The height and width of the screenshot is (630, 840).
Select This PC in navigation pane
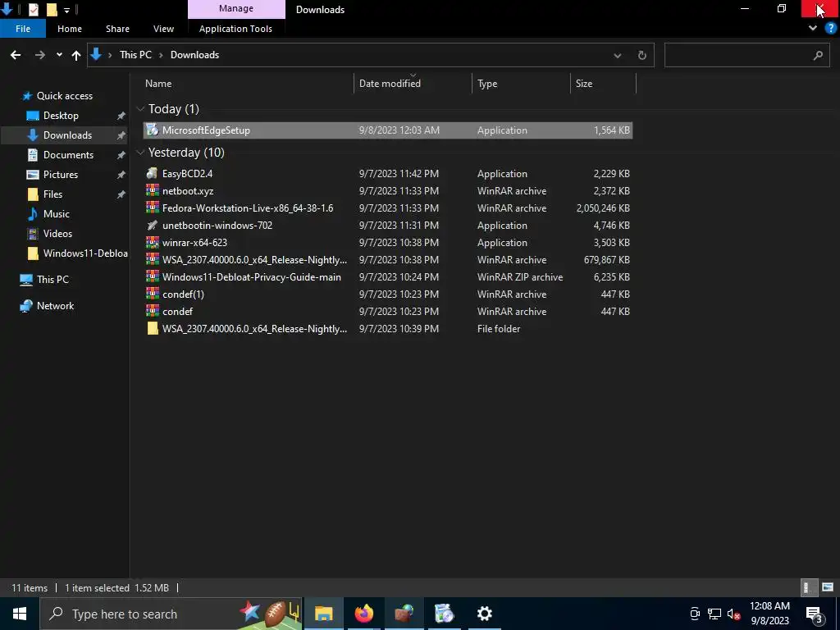click(x=52, y=279)
